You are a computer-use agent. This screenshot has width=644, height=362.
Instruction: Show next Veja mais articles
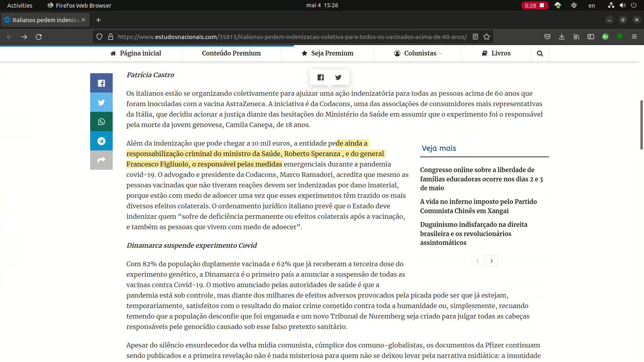click(491, 261)
